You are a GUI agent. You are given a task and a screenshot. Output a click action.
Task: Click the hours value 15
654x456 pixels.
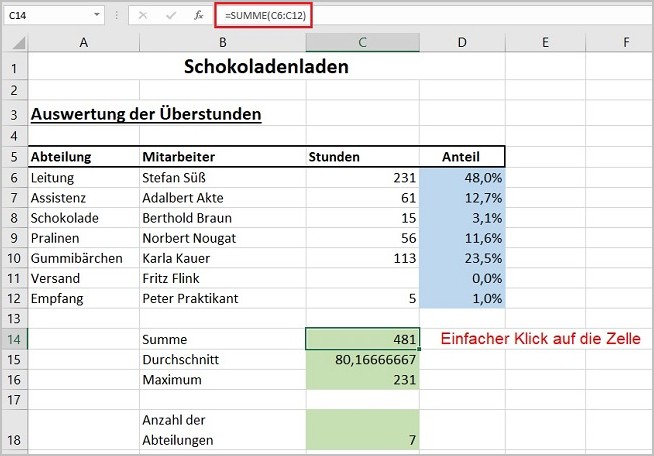(x=362, y=218)
